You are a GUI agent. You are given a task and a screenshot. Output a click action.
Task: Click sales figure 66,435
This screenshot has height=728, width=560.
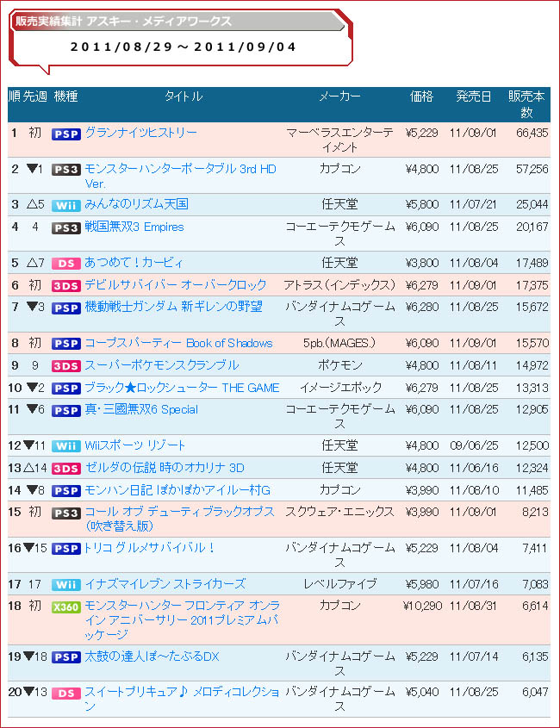532,133
